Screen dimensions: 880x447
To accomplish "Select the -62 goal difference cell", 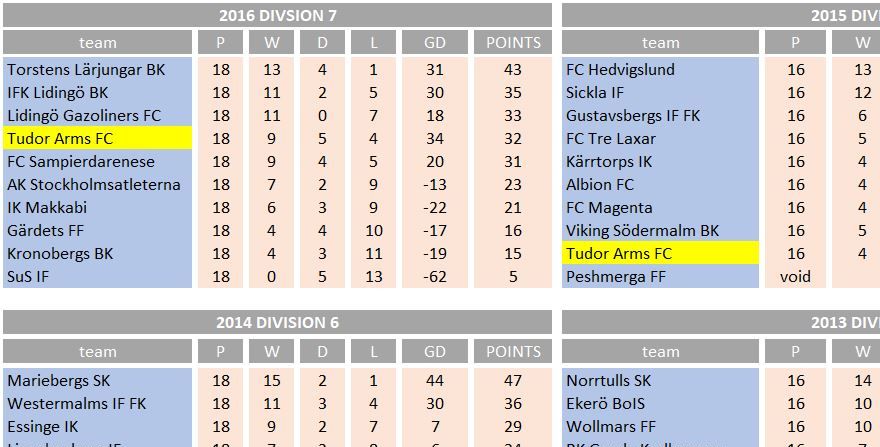I will pos(434,276).
